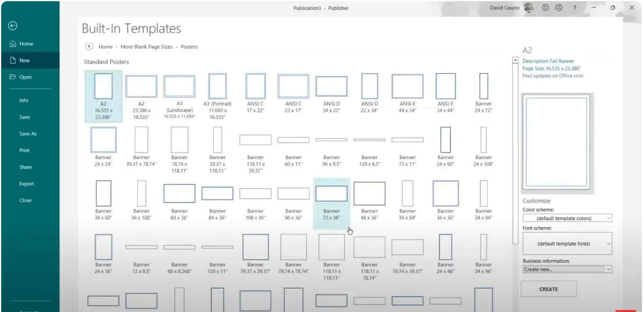
Task: Choose the Banner 72 x 36 template
Action: 331,201
